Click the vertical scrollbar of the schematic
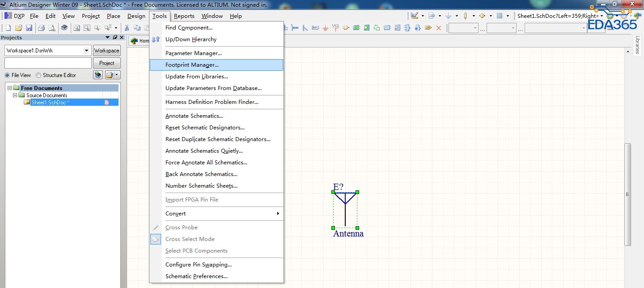The width and height of the screenshot is (644, 288). [627, 194]
